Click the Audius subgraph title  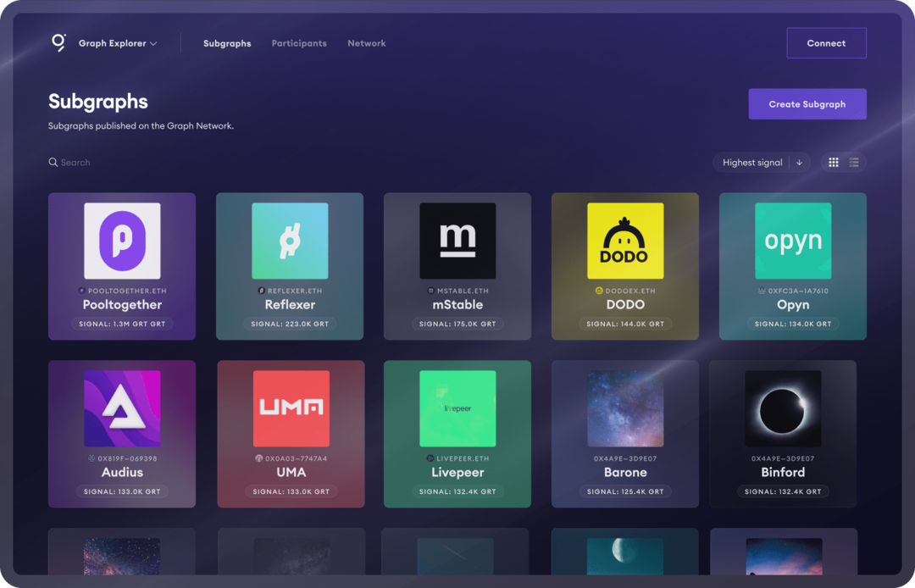tap(122, 472)
